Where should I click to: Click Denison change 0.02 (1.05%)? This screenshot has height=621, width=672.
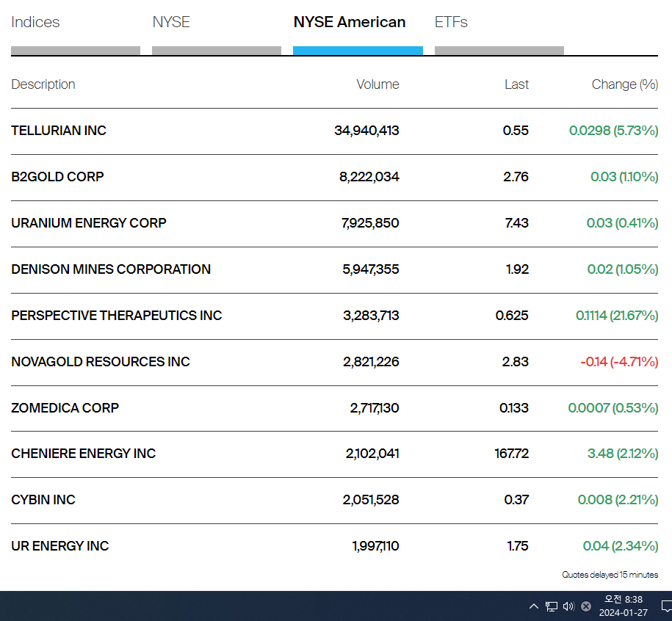[623, 269]
